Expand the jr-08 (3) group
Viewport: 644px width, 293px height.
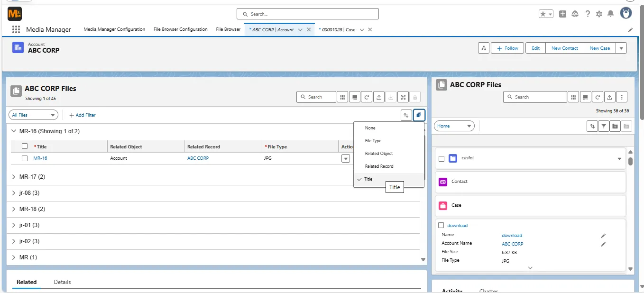13,193
